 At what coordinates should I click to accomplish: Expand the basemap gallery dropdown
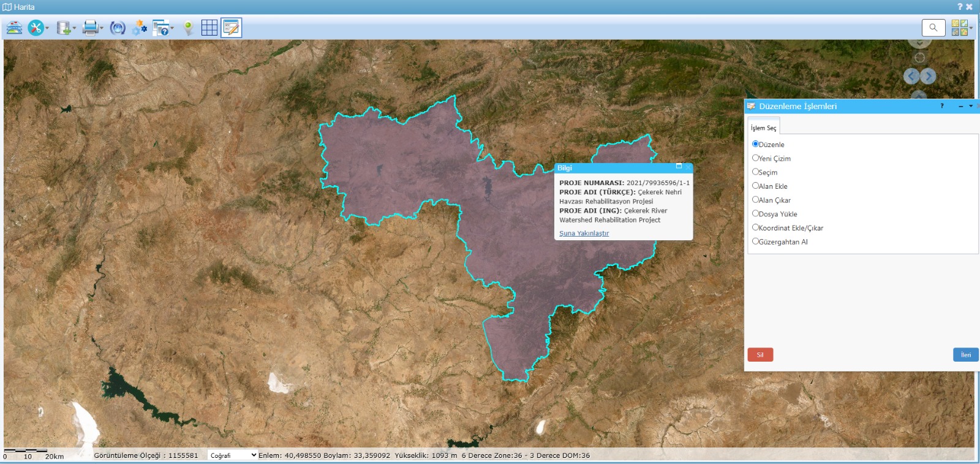point(971,28)
